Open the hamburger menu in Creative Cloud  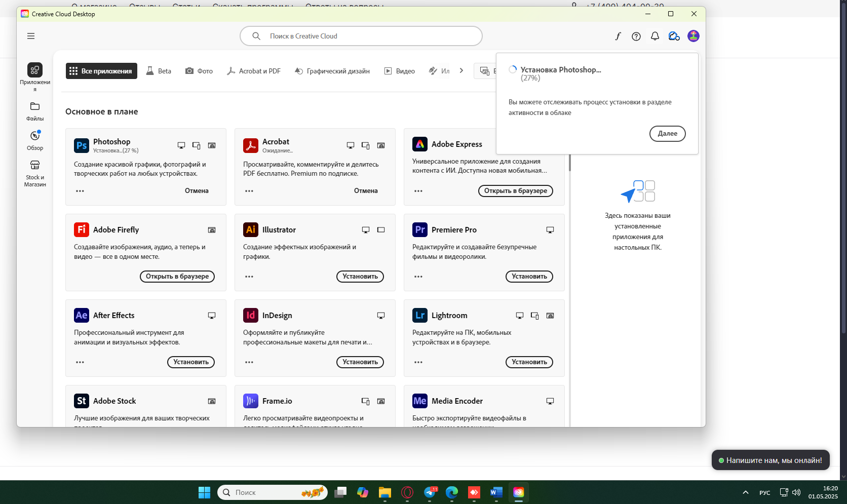tap(31, 36)
